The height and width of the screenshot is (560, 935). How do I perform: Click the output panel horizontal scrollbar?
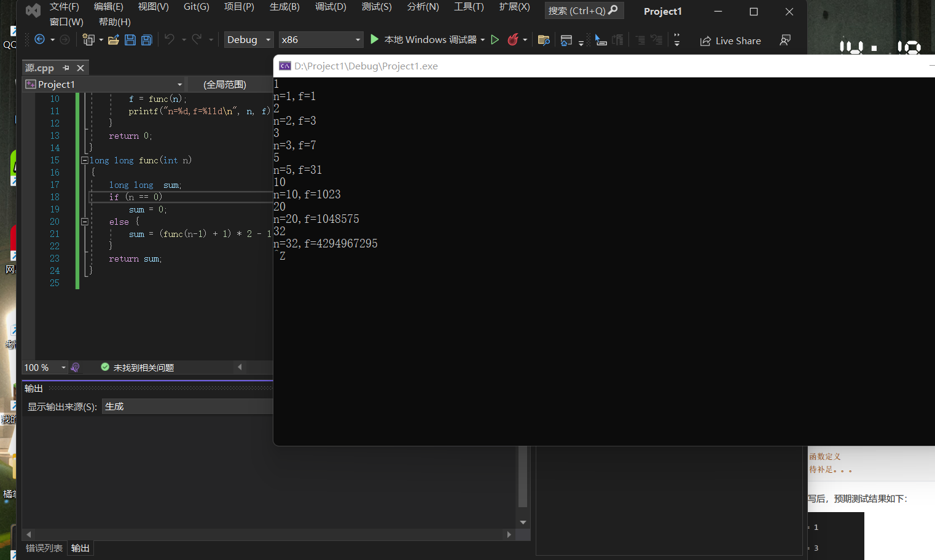click(268, 534)
